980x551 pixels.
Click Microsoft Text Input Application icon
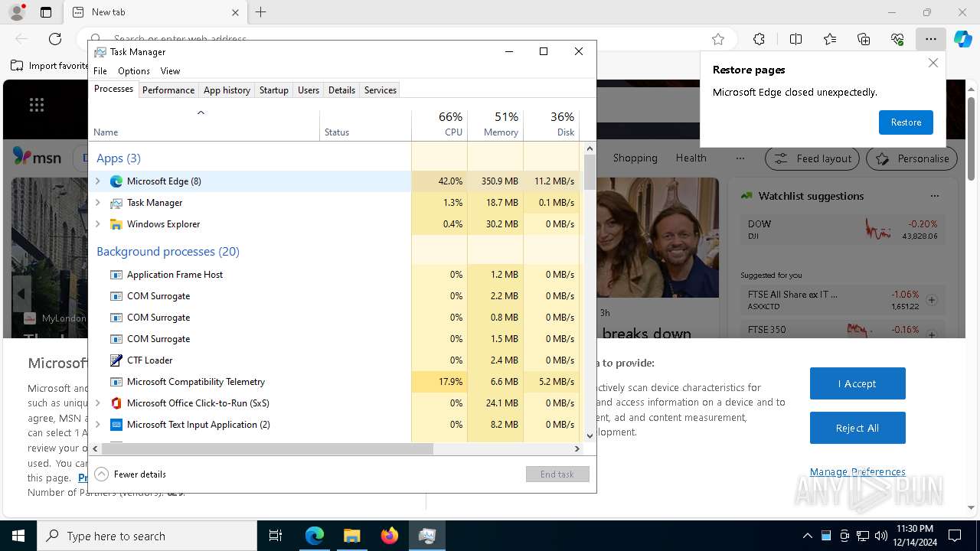point(116,425)
